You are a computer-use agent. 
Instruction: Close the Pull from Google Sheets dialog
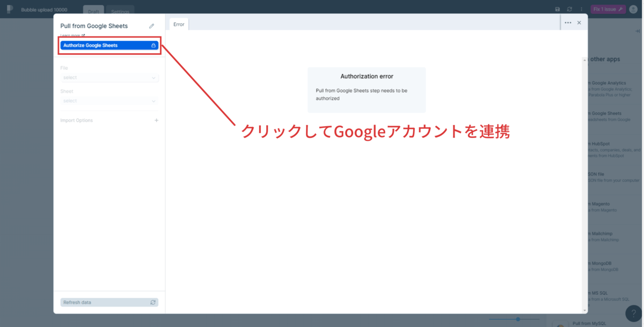click(x=579, y=23)
